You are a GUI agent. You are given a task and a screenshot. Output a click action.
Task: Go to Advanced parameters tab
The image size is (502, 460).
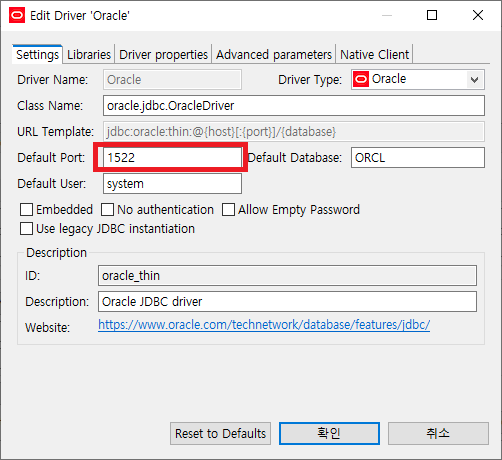(x=274, y=54)
